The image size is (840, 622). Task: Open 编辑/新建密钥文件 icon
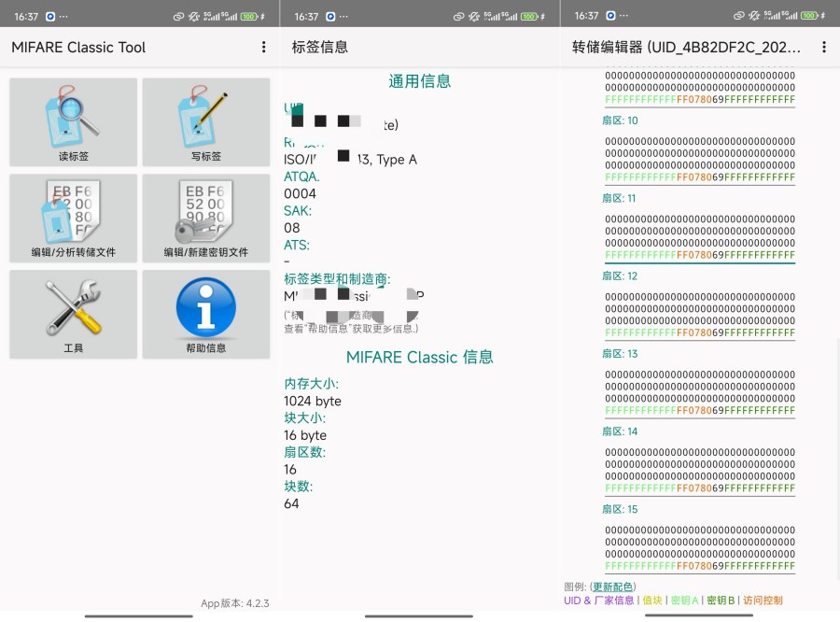click(x=206, y=218)
